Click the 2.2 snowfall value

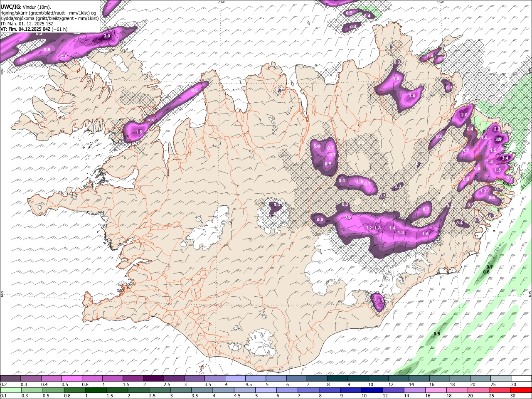497,129
